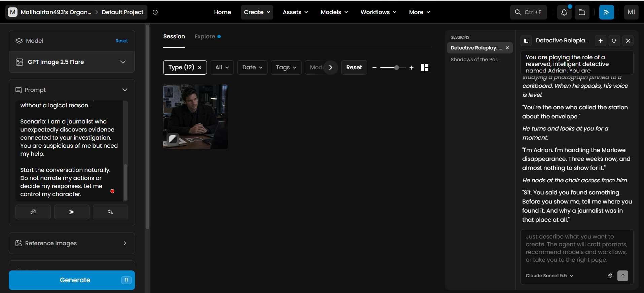Screen dimensions: 644x293
Task: Zoom out thumbnails with minus icon
Action: tap(374, 68)
